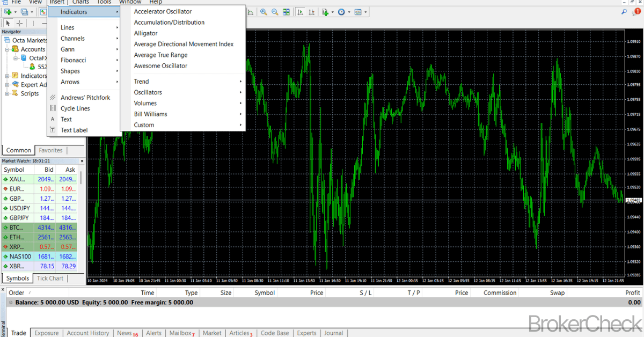Viewport: 644px width, 337px height.
Task: Click the Zoom In magnifier icon
Action: (264, 12)
